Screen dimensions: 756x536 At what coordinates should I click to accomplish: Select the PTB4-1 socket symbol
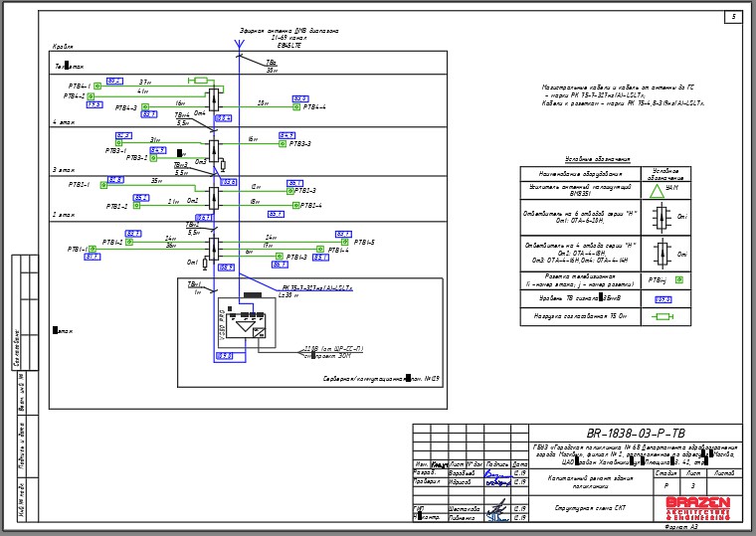pyautogui.click(x=97, y=87)
